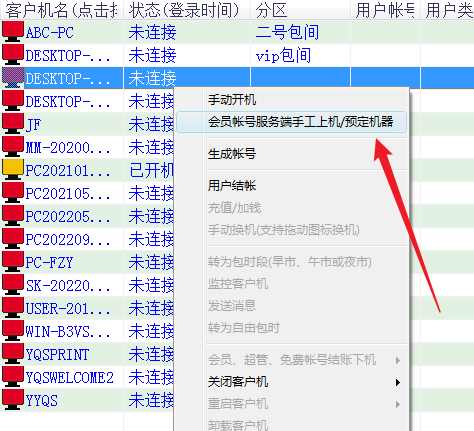Screen dimensions: 474x431
Task: Expand the 关闭客户机 submenu arrow
Action: (398, 382)
